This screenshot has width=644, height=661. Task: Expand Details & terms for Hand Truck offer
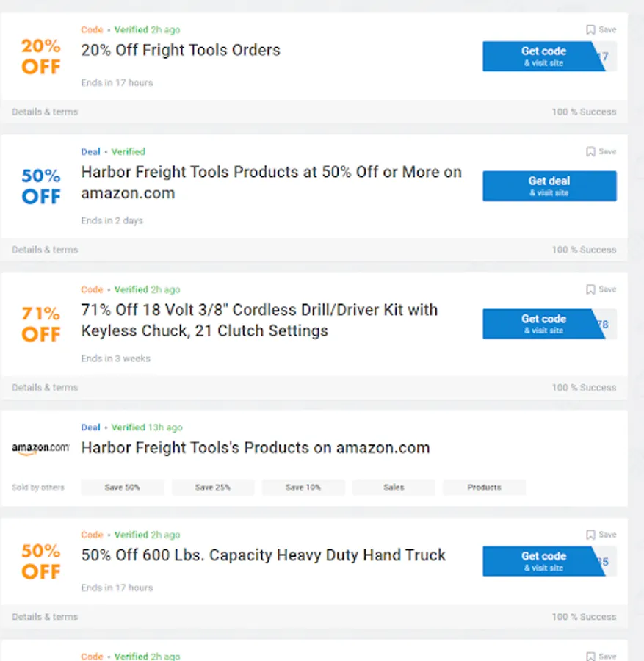point(45,617)
